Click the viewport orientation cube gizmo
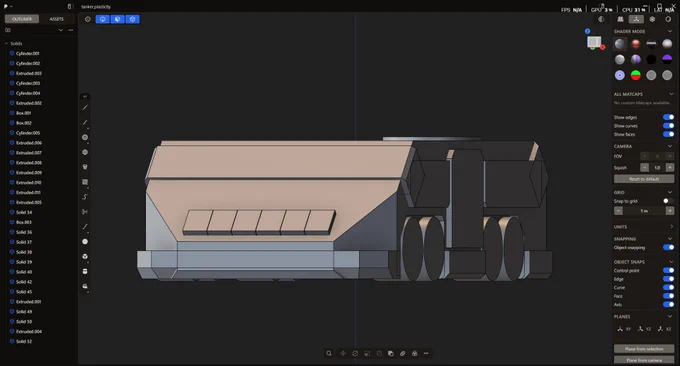Screen dimensions: 680x366 click(594, 42)
